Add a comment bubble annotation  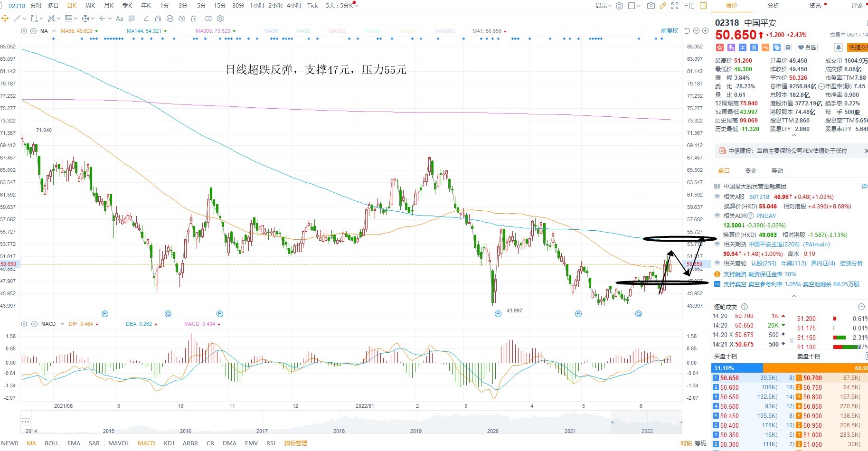(132, 19)
